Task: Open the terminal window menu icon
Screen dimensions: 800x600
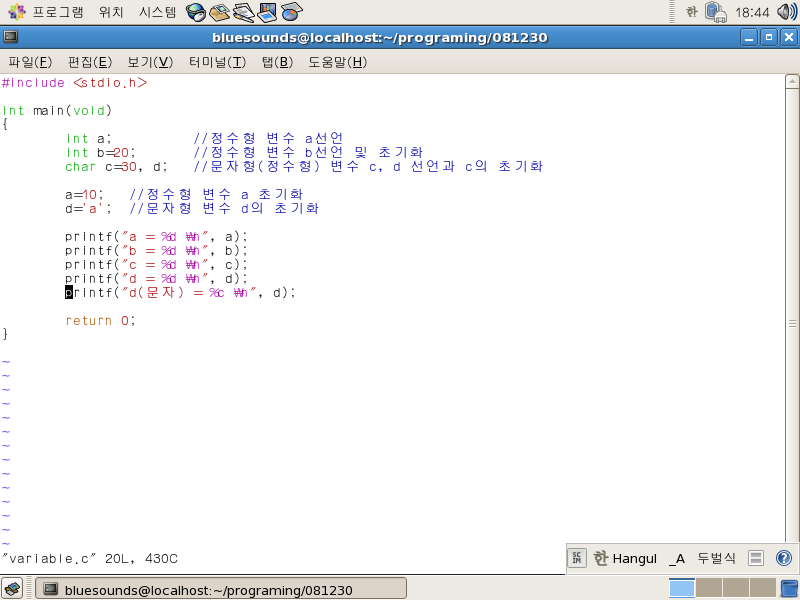Action: [x=11, y=37]
